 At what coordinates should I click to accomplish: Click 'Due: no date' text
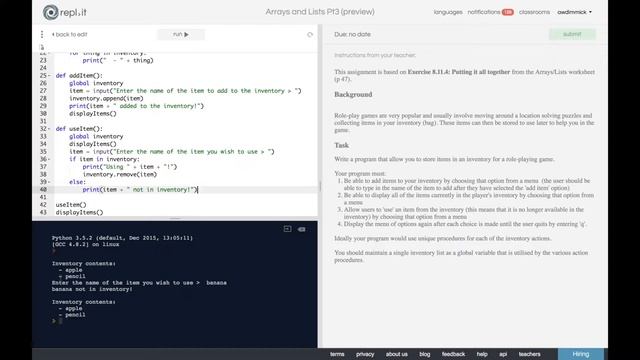(352, 35)
